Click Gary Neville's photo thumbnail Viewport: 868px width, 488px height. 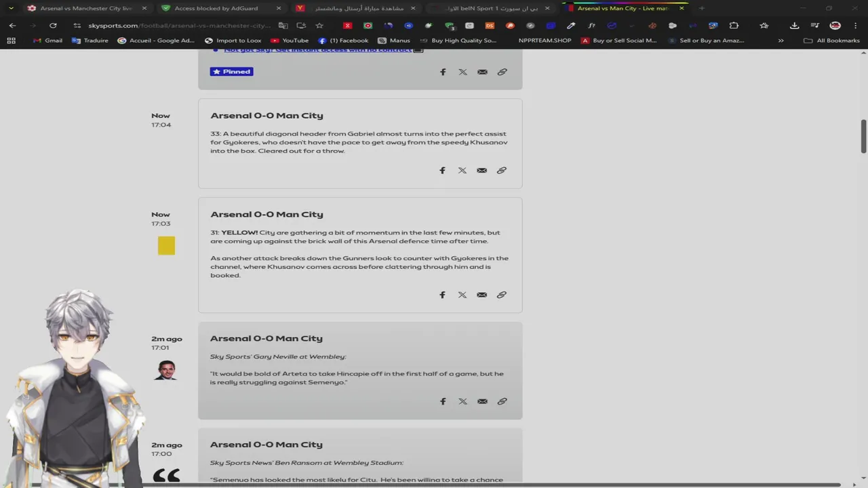click(x=165, y=371)
